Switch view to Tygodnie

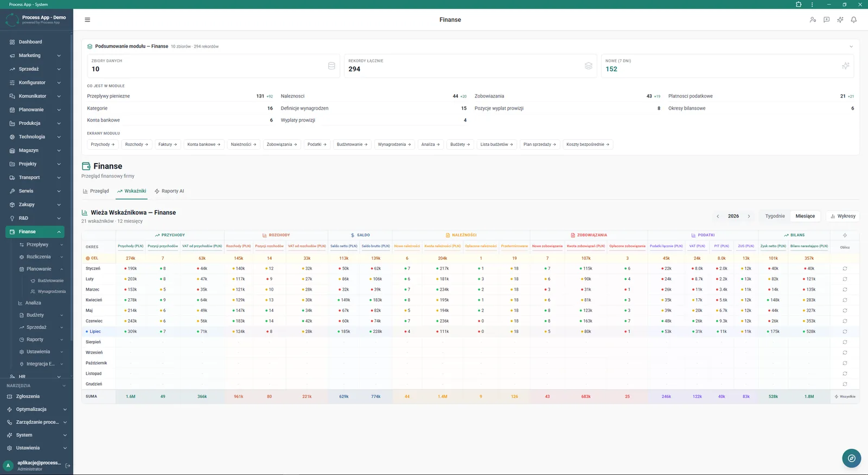(x=775, y=216)
